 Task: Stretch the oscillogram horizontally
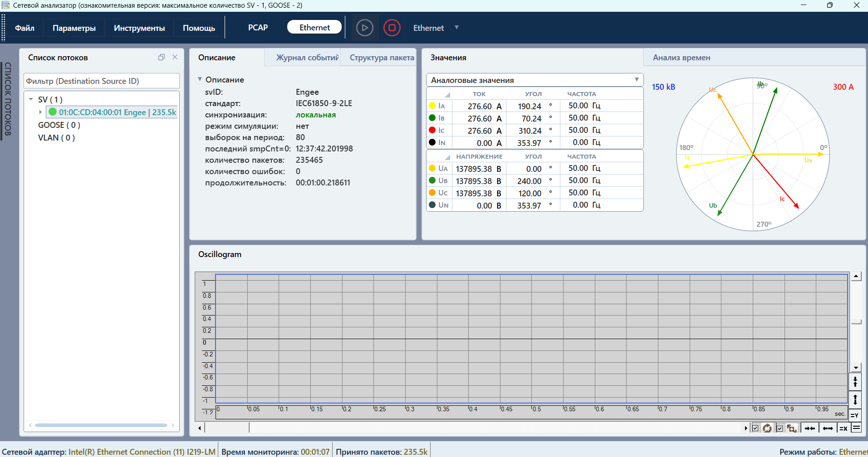pyautogui.click(x=828, y=428)
